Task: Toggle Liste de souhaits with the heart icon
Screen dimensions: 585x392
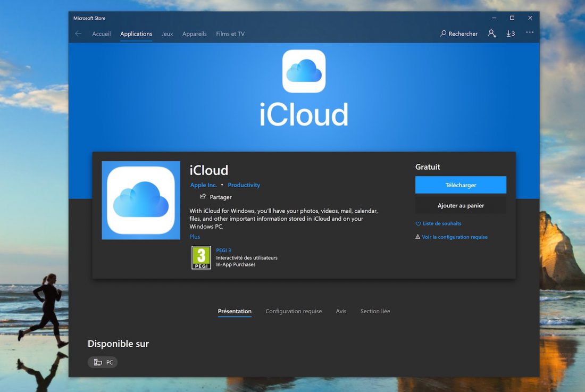Action: [418, 223]
